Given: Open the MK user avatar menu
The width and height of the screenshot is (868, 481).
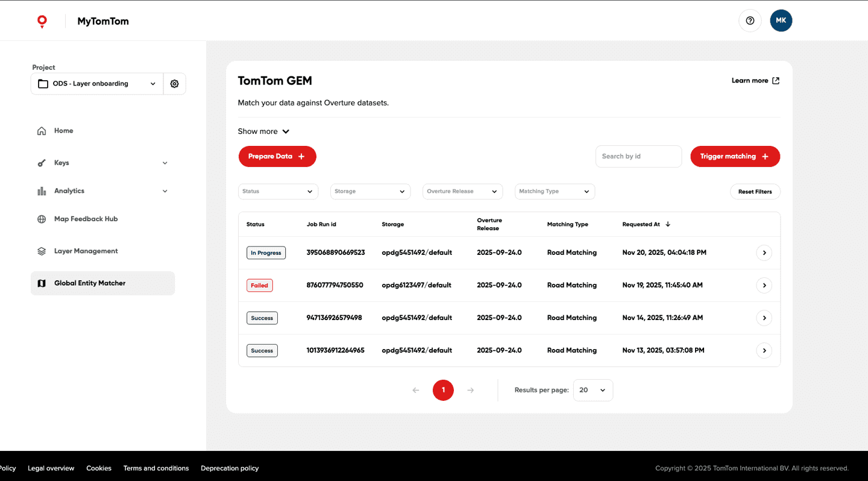Looking at the screenshot, I should coord(781,20).
